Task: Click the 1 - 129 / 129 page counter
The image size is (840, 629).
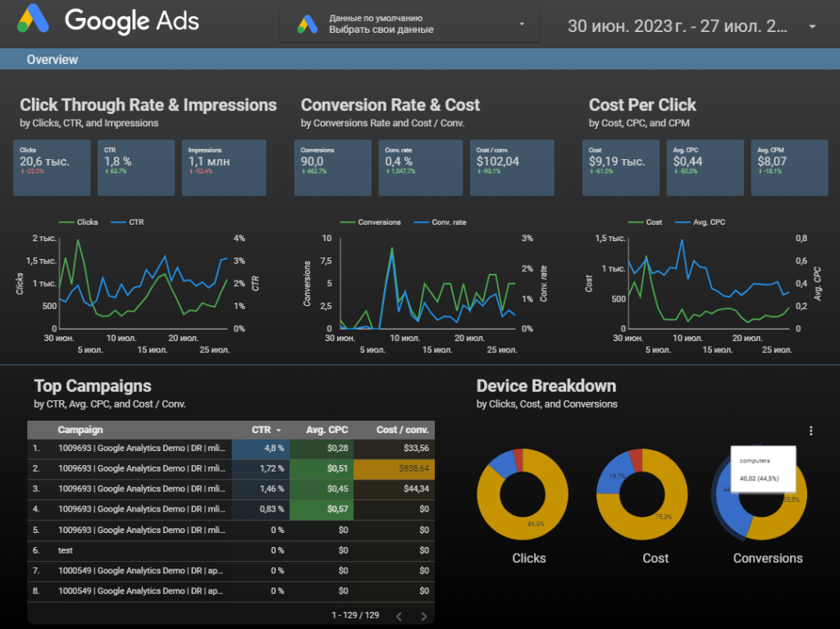Action: [355, 615]
